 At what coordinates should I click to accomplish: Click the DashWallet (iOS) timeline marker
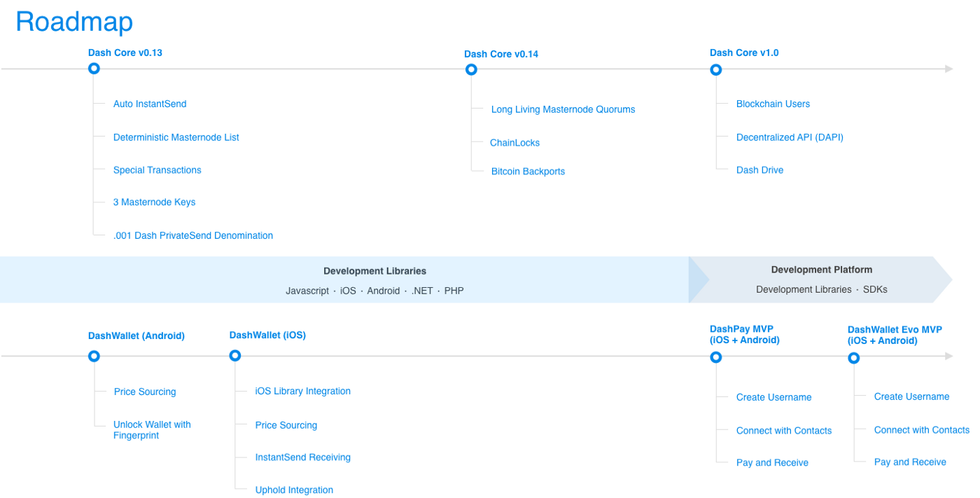235,356
